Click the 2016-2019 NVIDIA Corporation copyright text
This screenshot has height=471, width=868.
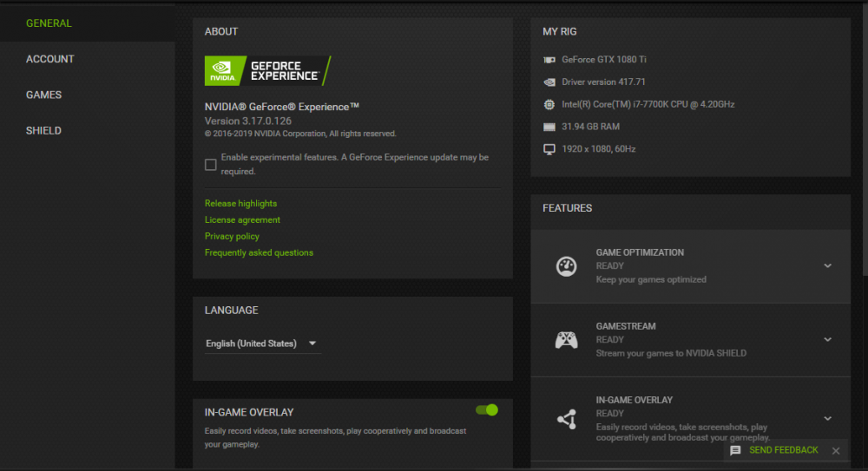click(300, 134)
